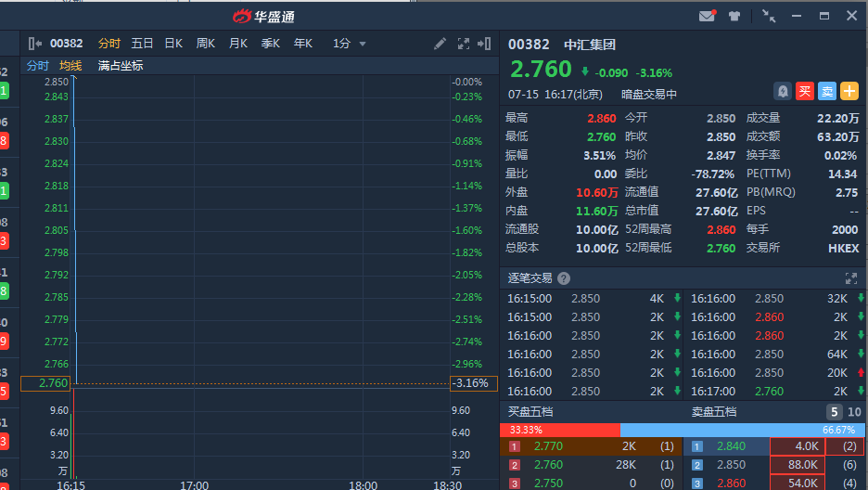Open the skin theme shirt icon
Screen dimensions: 868x490
(734, 16)
